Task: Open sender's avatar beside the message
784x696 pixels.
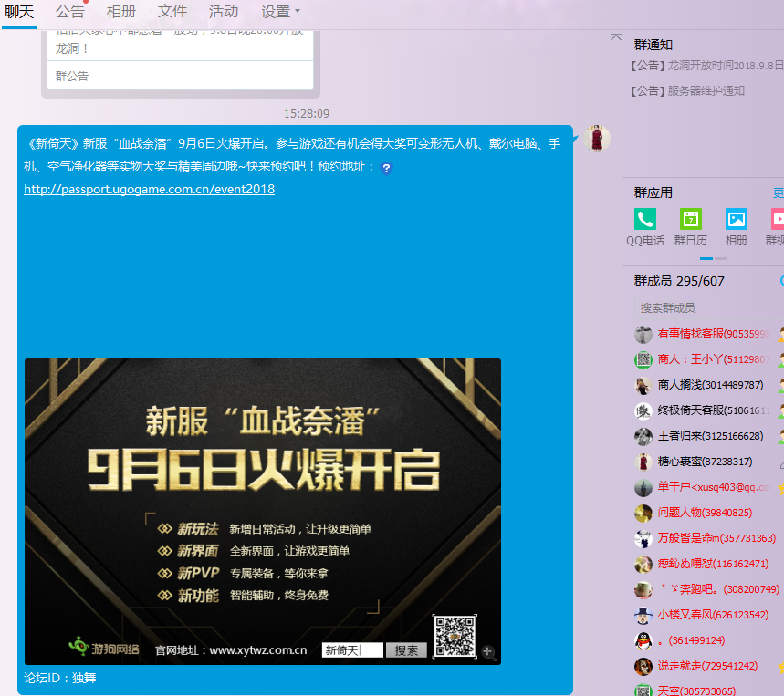Action: (x=597, y=139)
